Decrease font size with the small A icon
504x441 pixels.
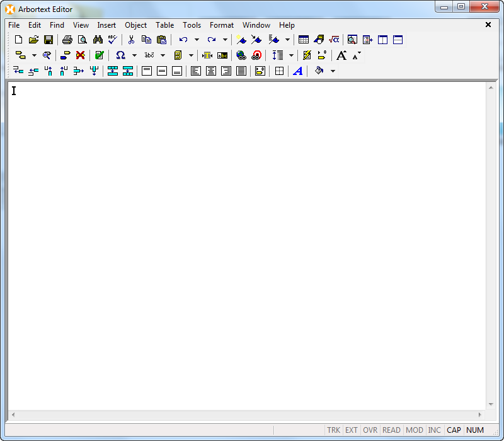tap(357, 55)
